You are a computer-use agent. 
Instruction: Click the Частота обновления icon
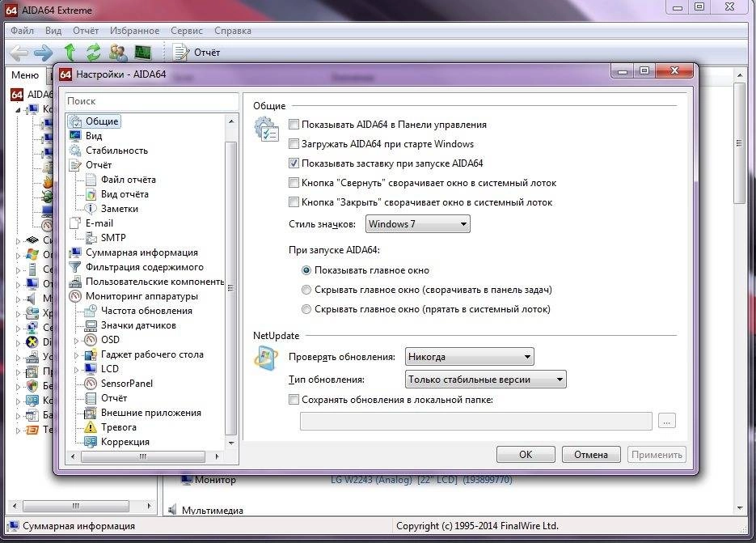click(x=91, y=311)
